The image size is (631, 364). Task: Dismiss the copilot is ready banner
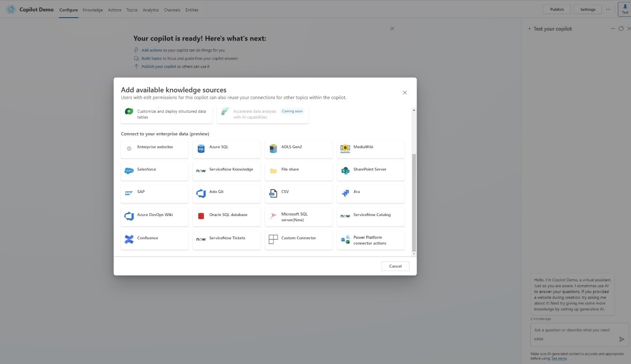click(392, 29)
